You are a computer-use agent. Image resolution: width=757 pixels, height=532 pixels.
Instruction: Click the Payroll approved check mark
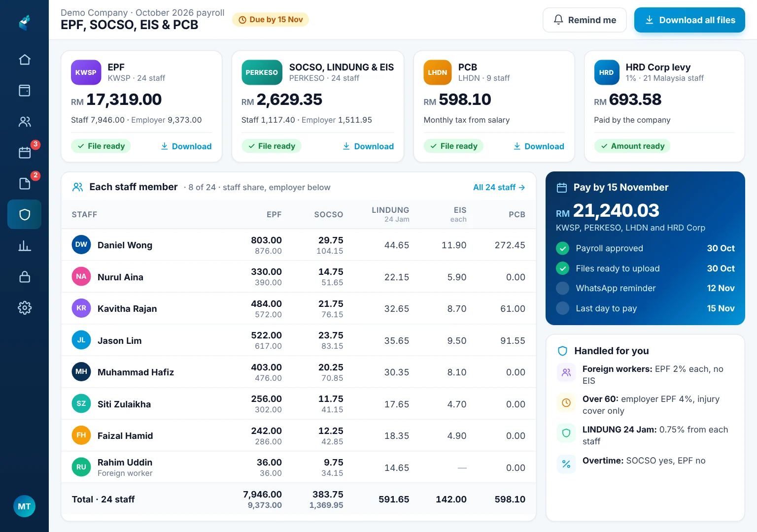click(x=562, y=248)
